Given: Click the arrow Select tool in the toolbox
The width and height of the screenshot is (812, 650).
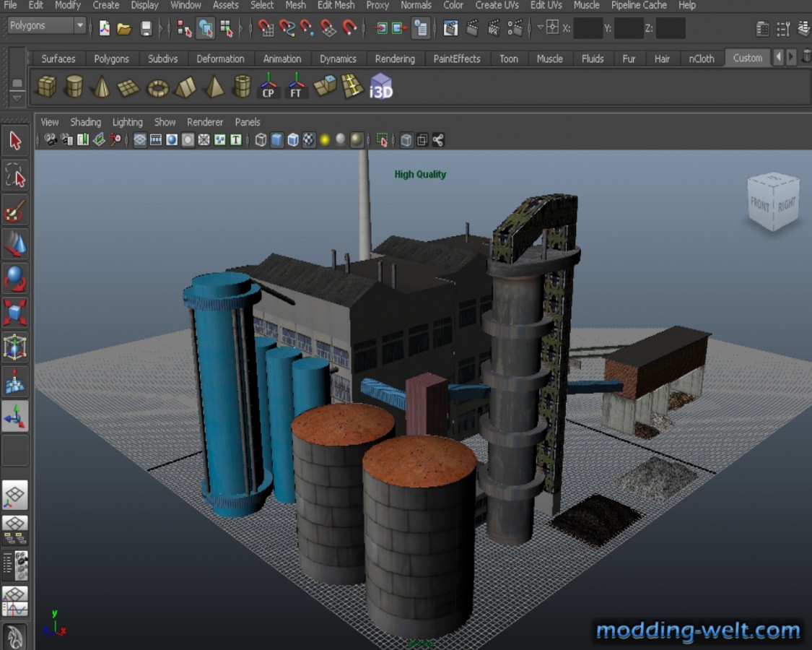Looking at the screenshot, I should 15,140.
